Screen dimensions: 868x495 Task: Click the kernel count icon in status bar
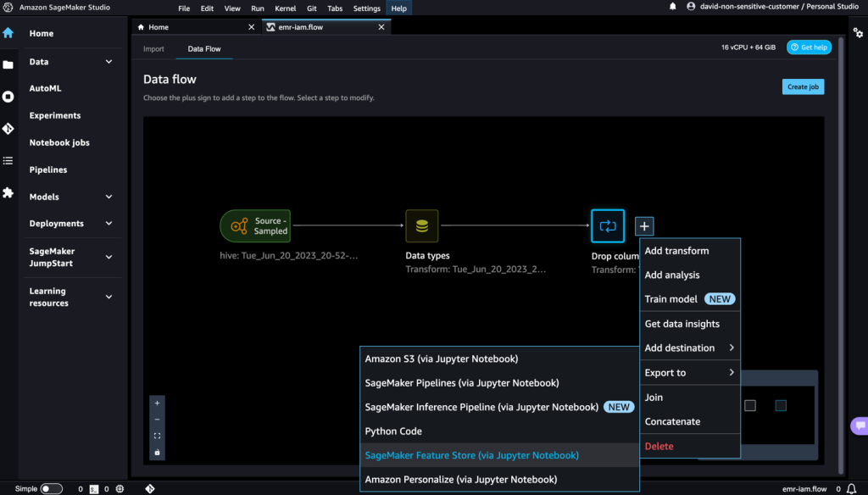pyautogui.click(x=120, y=489)
